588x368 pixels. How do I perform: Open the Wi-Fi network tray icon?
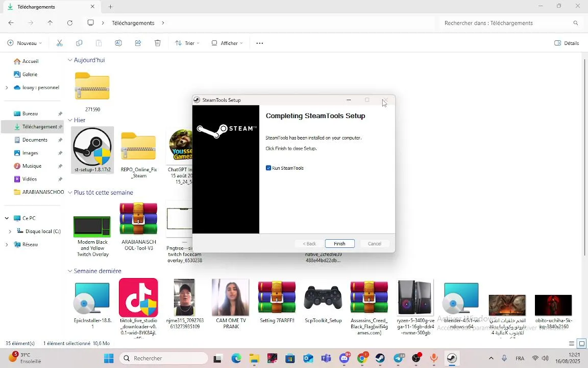[535, 358]
